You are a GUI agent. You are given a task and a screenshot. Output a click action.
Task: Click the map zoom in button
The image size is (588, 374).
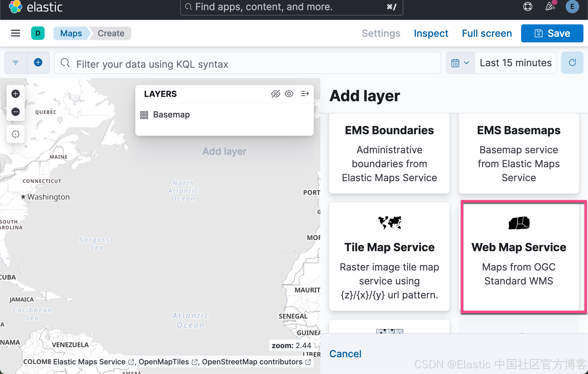pos(15,94)
